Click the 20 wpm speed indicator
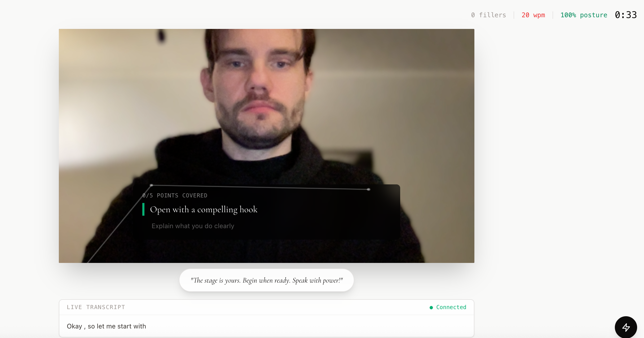 (533, 15)
